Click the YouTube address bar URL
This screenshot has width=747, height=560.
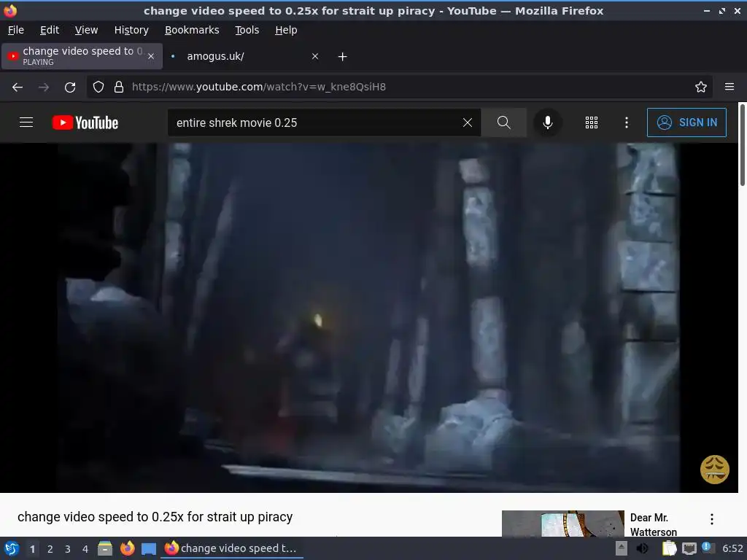tap(259, 87)
